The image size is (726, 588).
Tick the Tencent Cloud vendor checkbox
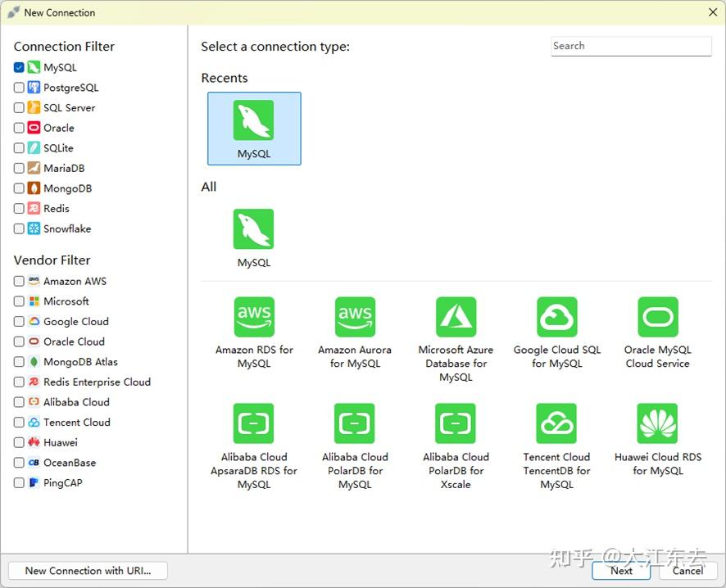(x=19, y=422)
